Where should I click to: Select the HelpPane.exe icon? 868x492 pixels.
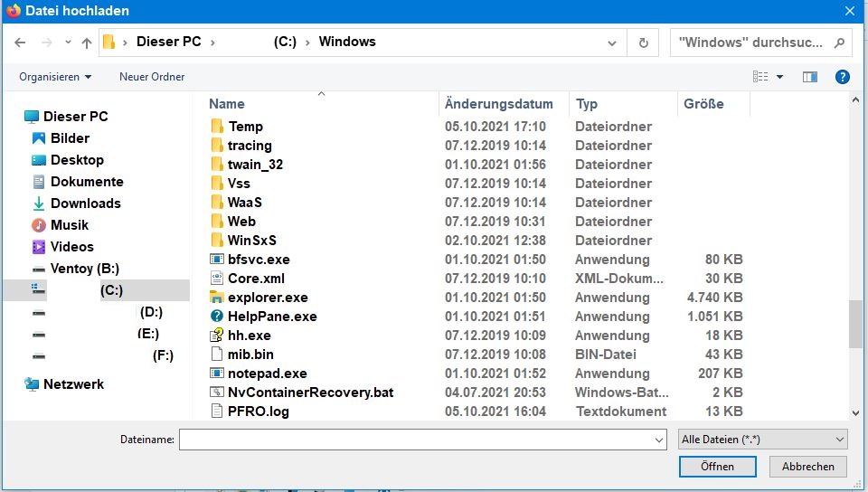217,316
